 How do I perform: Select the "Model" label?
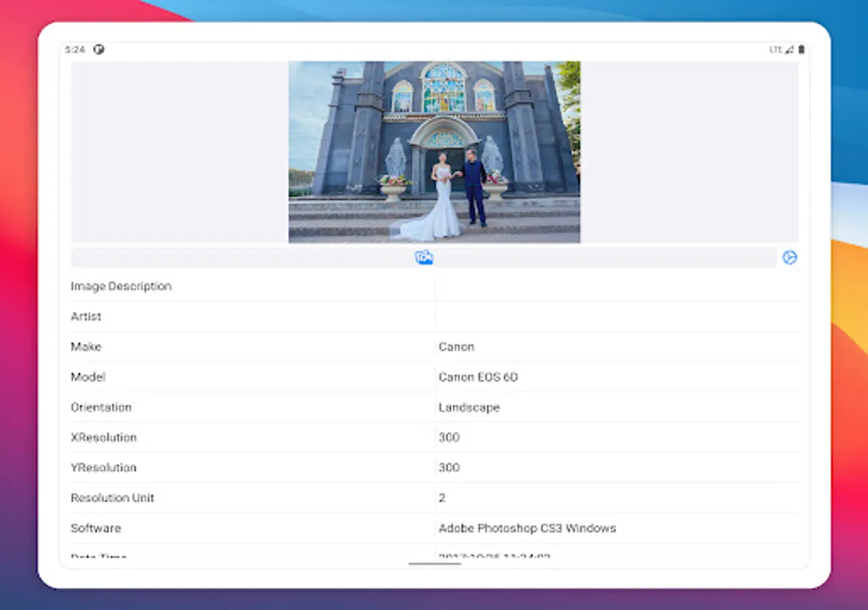click(x=88, y=377)
